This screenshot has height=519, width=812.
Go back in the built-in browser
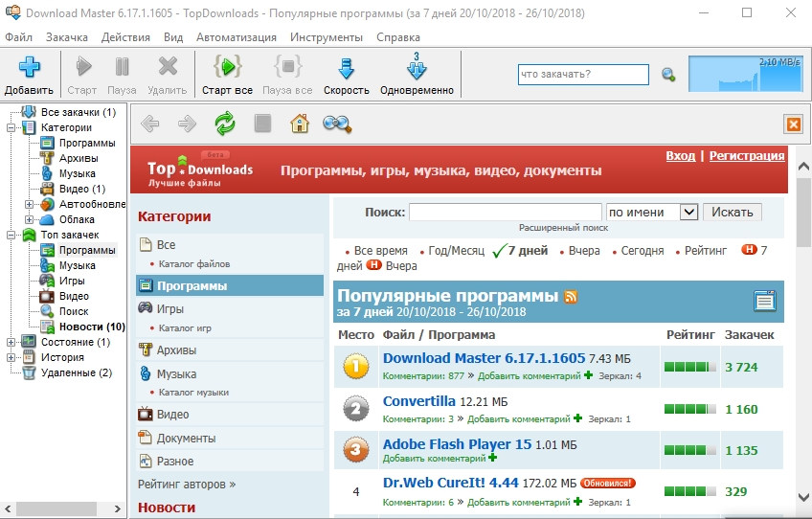[150, 124]
